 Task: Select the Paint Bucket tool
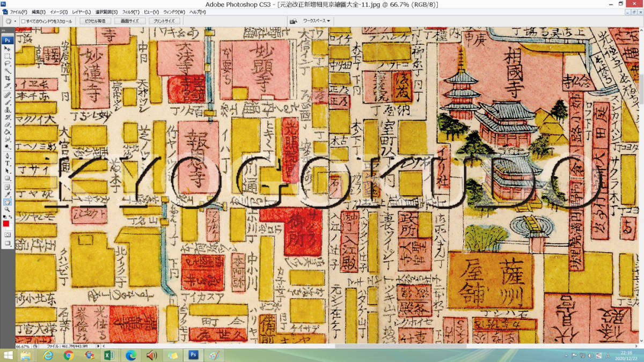[x=7, y=132]
